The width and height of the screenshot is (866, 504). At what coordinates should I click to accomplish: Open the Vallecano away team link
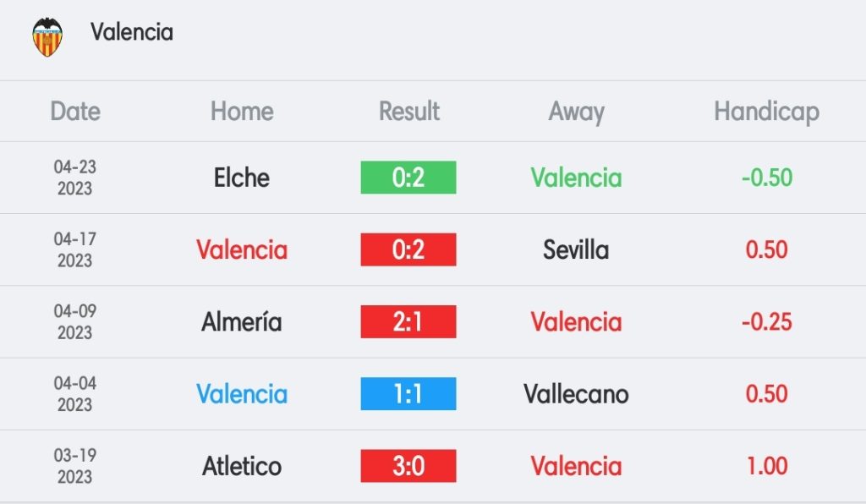576,394
